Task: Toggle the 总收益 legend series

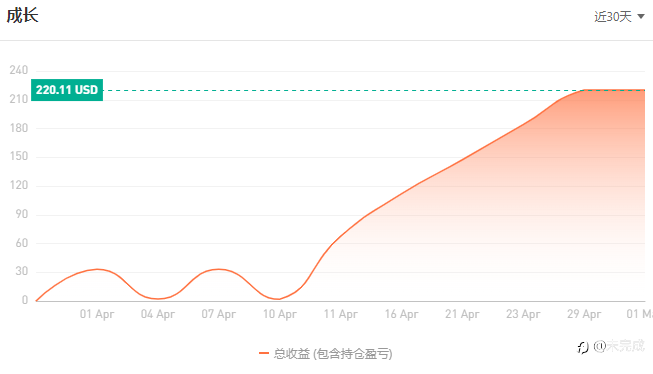Action: pos(326,354)
